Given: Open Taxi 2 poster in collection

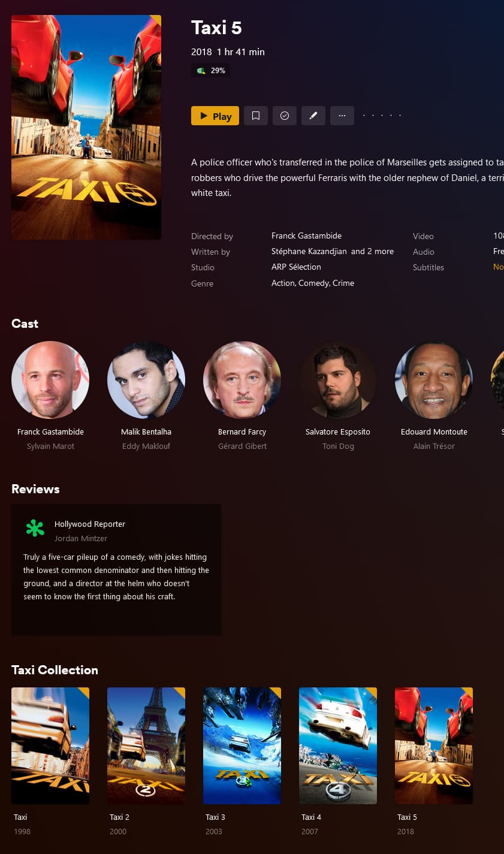Looking at the screenshot, I should click(x=146, y=746).
